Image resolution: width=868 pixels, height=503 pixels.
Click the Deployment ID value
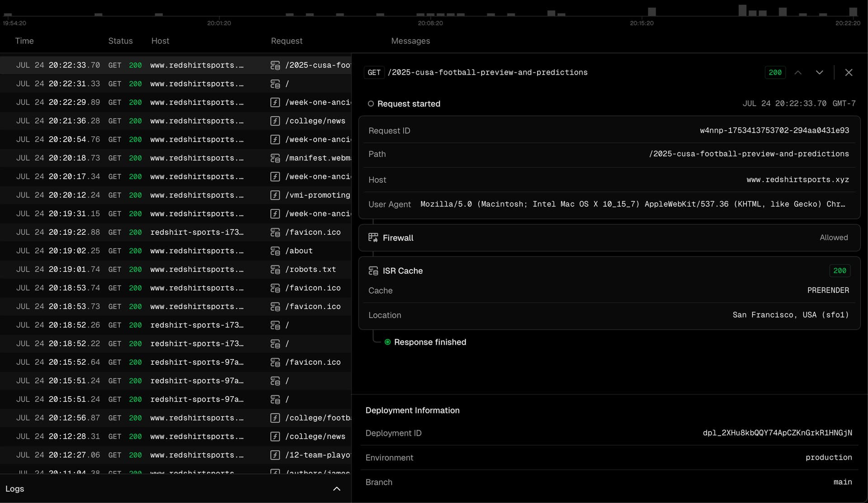point(777,433)
